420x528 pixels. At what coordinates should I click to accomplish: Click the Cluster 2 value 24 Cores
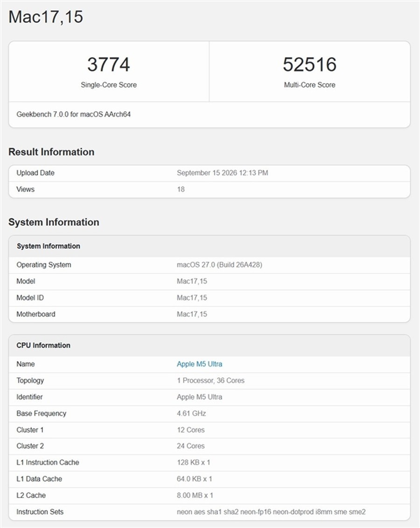(x=190, y=446)
